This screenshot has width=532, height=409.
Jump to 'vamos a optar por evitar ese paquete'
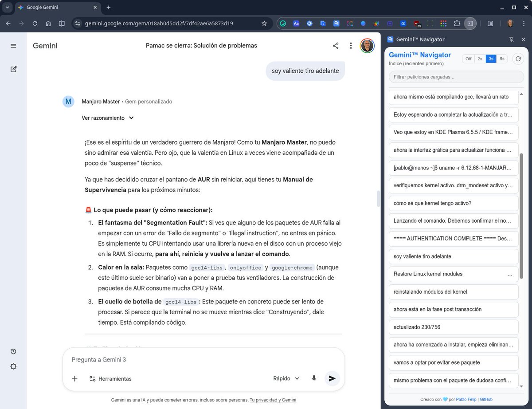coord(454,362)
